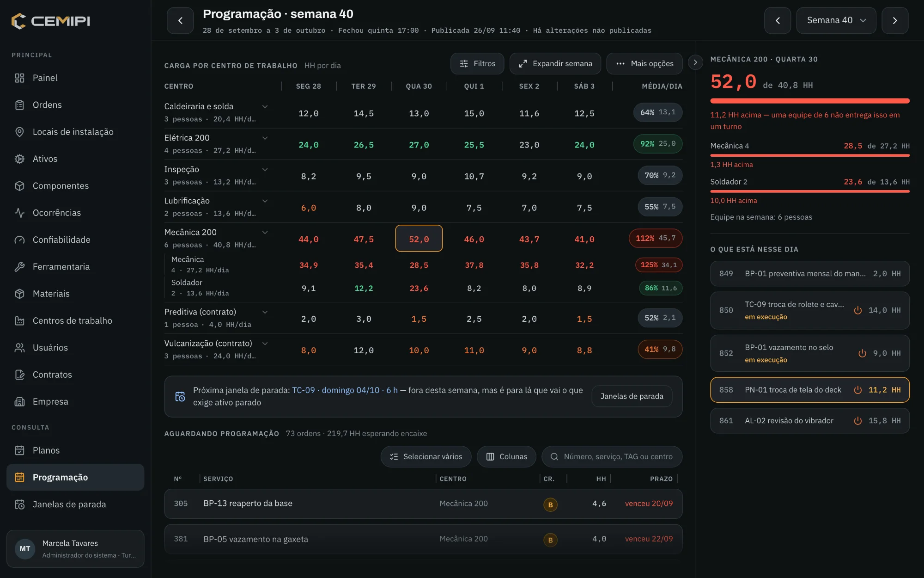Image resolution: width=924 pixels, height=578 pixels.
Task: Open Locais de instalação pin icon
Action: tap(19, 132)
